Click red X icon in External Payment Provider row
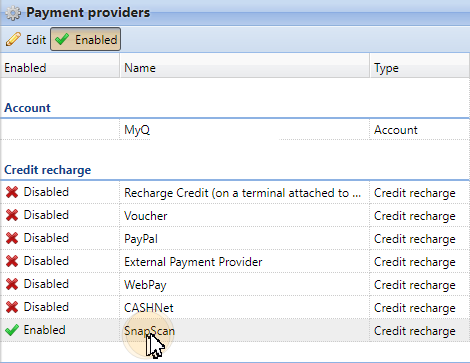This screenshot has width=470, height=363. point(12,261)
